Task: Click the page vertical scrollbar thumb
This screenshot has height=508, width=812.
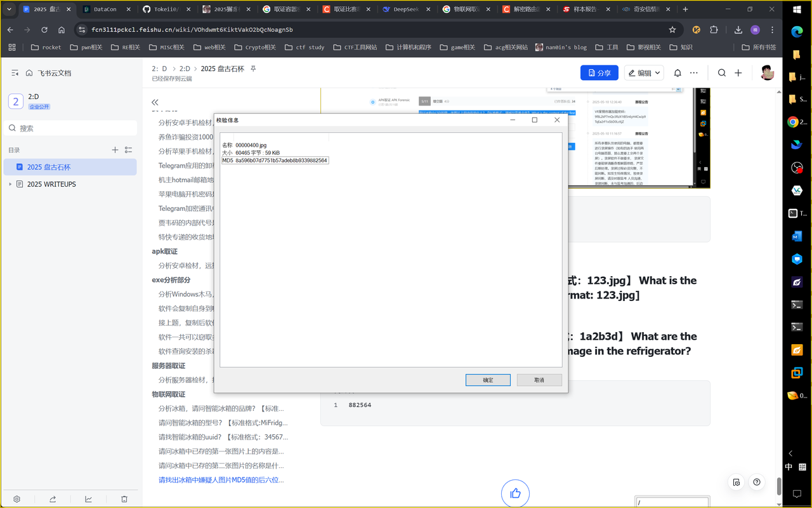Action: (x=779, y=486)
